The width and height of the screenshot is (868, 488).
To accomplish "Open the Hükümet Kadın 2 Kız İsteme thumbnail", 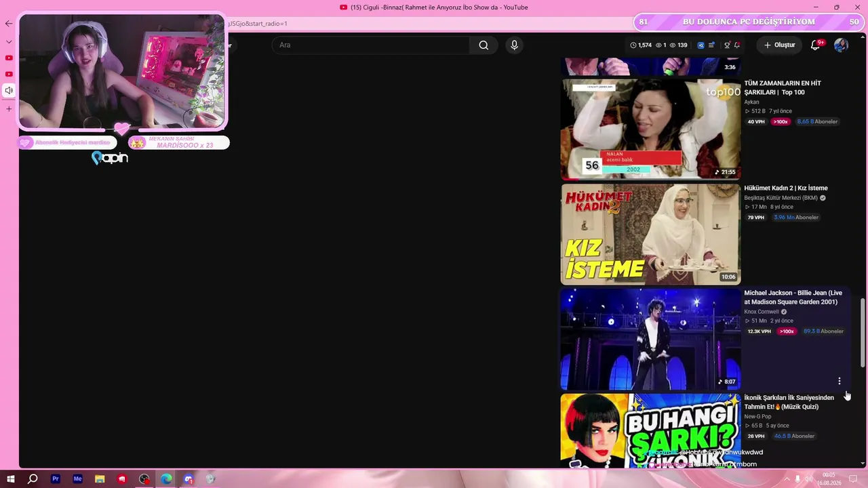I will click(650, 235).
